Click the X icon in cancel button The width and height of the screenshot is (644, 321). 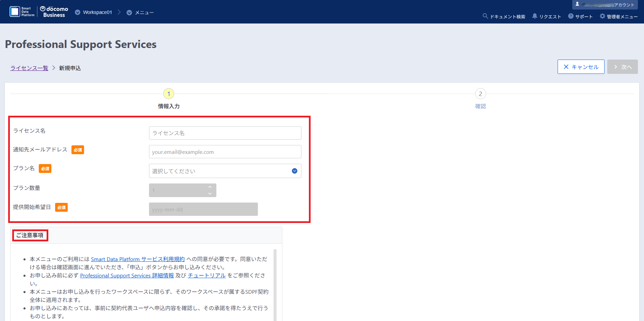point(566,67)
